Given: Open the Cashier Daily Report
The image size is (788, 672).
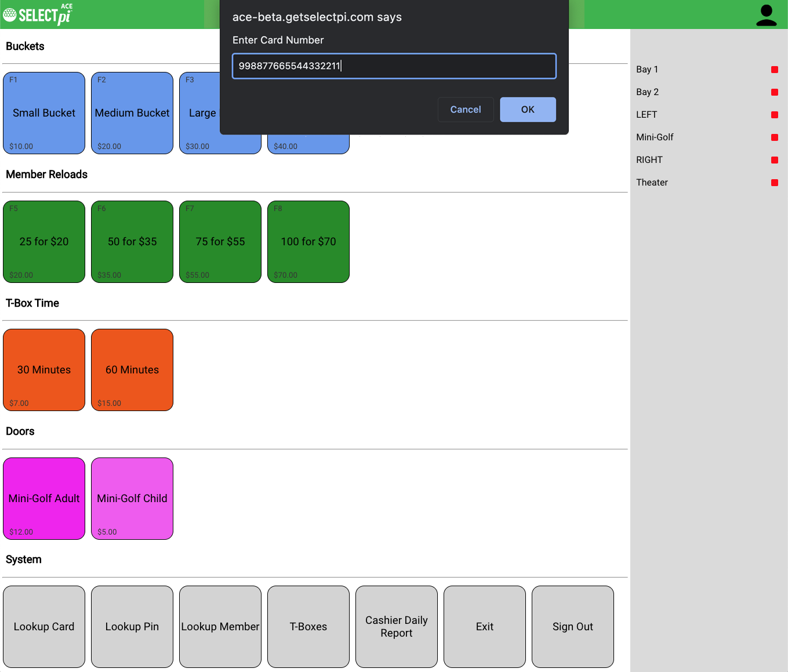Looking at the screenshot, I should [x=397, y=627].
